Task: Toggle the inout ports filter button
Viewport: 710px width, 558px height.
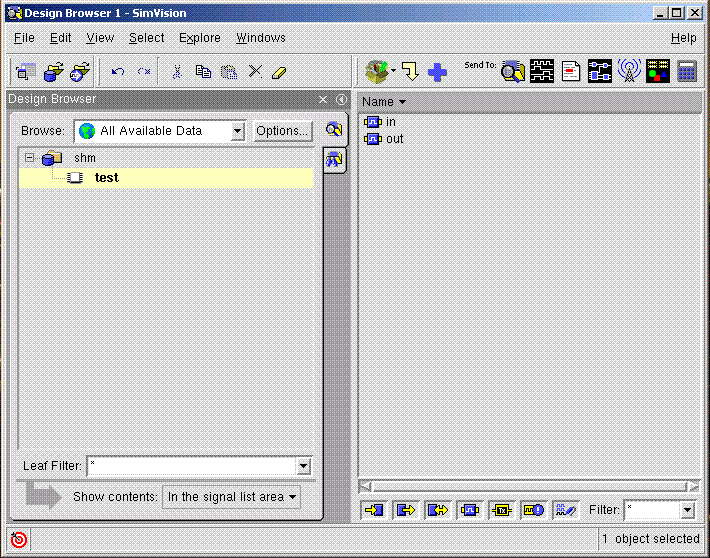Action: tap(438, 510)
